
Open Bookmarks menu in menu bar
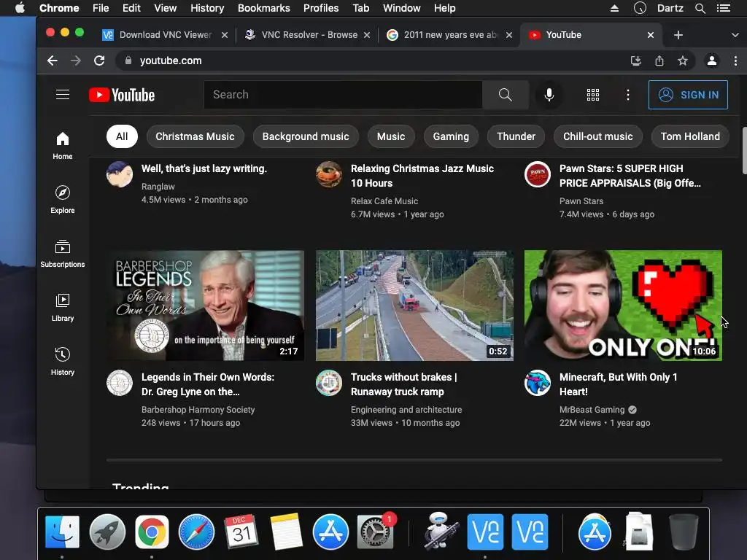(x=263, y=8)
